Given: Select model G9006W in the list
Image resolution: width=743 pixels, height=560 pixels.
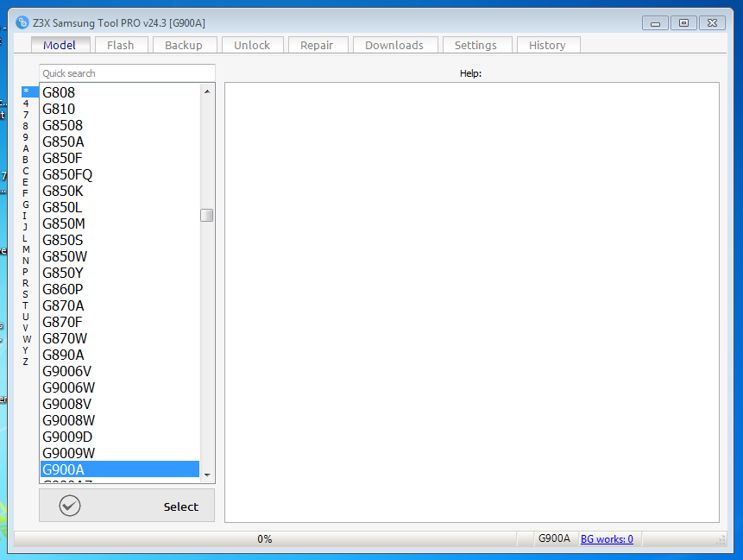Looking at the screenshot, I should pos(119,387).
